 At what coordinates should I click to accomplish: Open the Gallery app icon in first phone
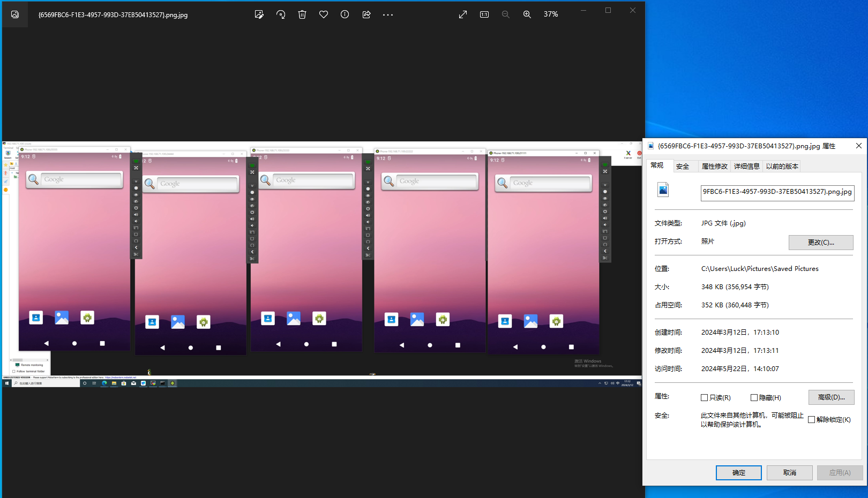[62, 318]
